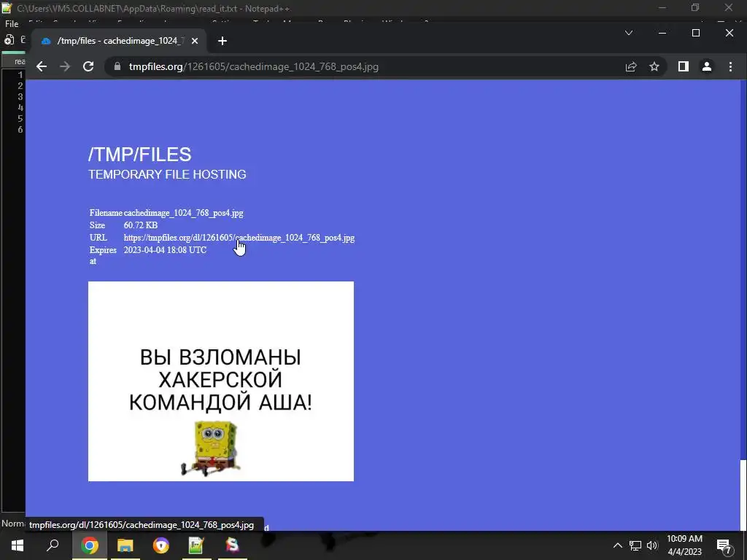Bookmark this tab with the star icon
Image resolution: width=747 pixels, height=560 pixels.
654,66
